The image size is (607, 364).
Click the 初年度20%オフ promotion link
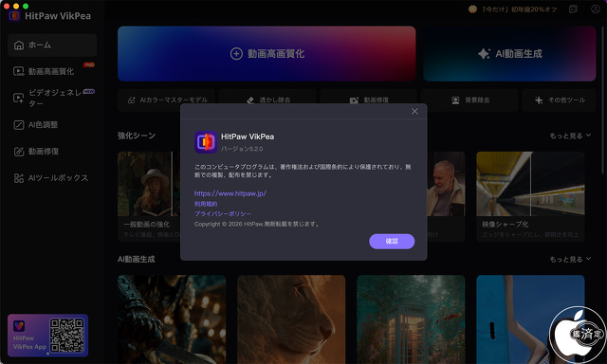click(x=519, y=9)
